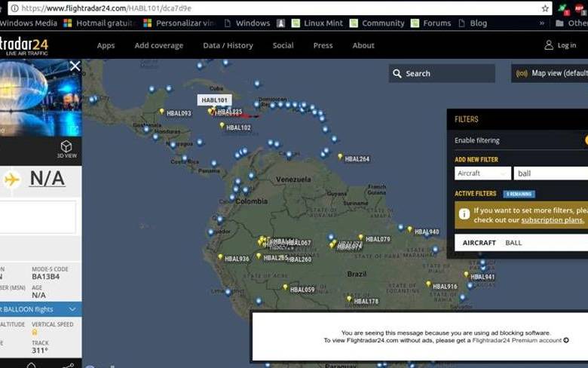Open the Add coverage menu
The width and height of the screenshot is (588, 368).
[159, 45]
